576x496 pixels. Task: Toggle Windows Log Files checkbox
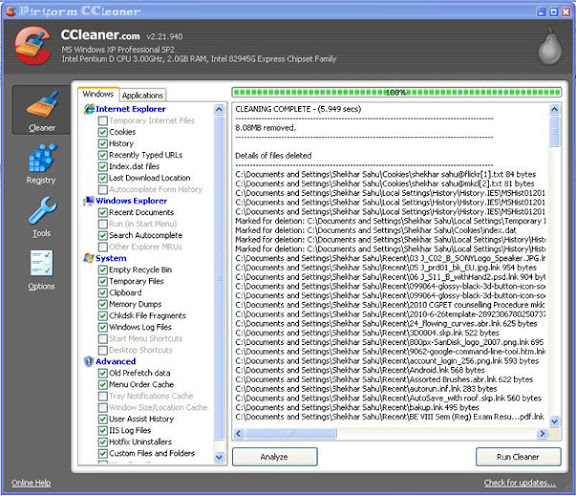point(103,327)
